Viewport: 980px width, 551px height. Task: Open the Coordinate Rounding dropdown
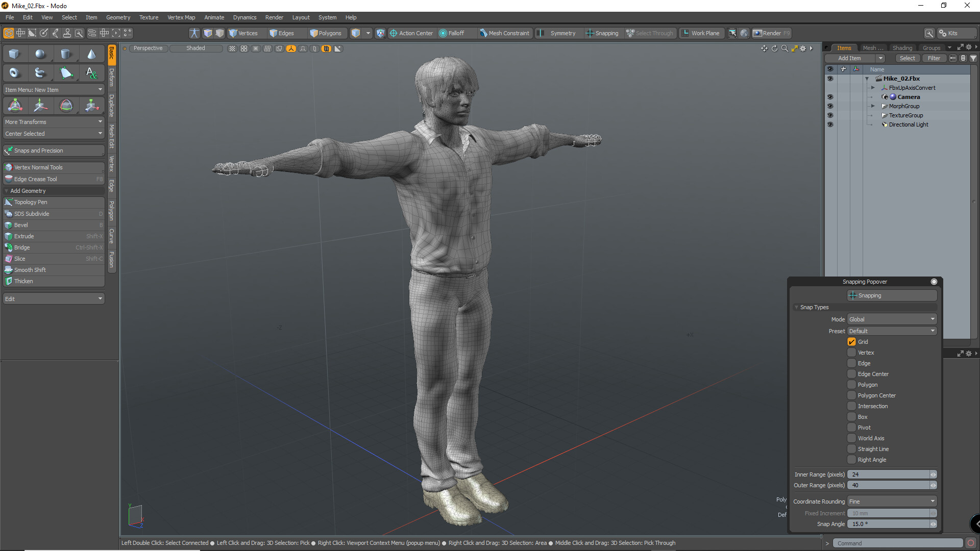pos(891,501)
